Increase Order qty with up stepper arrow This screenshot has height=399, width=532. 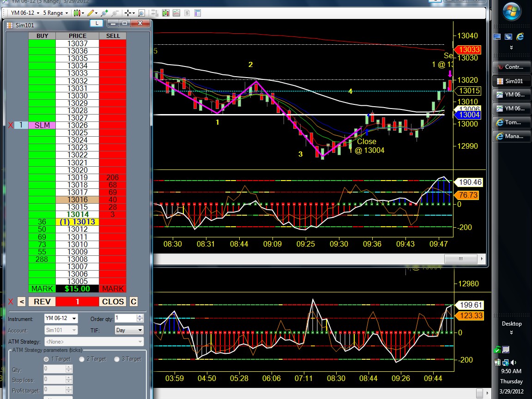(x=140, y=316)
